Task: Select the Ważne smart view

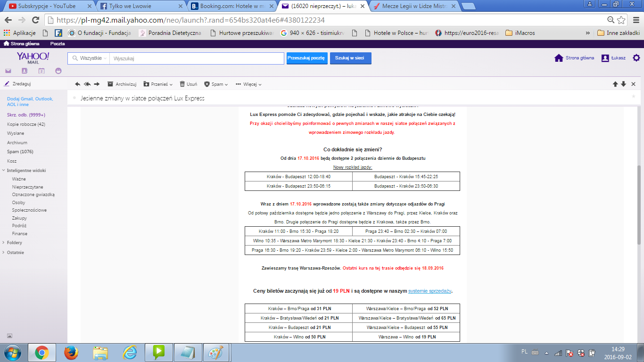Action: pyautogui.click(x=19, y=179)
